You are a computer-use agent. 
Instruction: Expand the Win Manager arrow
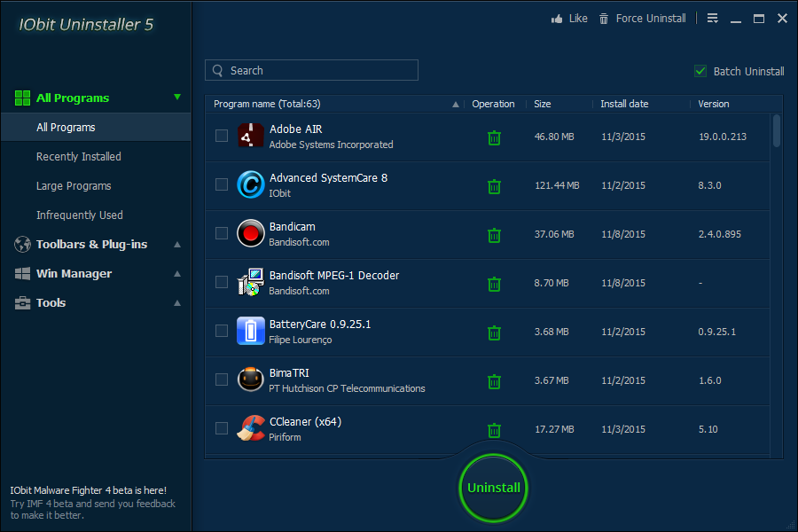(x=177, y=274)
